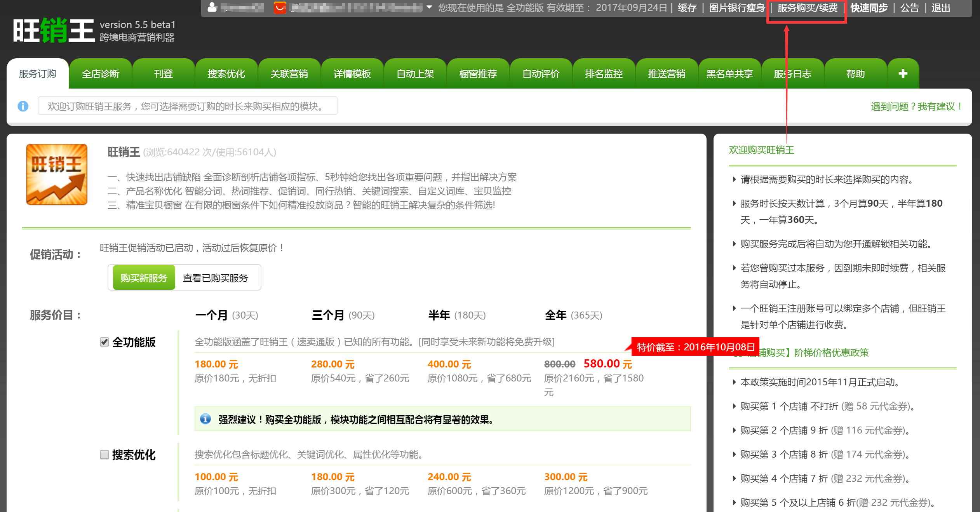Click 遇到问题？我有建议！ feedback link
This screenshot has width=980, height=512.
coord(917,106)
